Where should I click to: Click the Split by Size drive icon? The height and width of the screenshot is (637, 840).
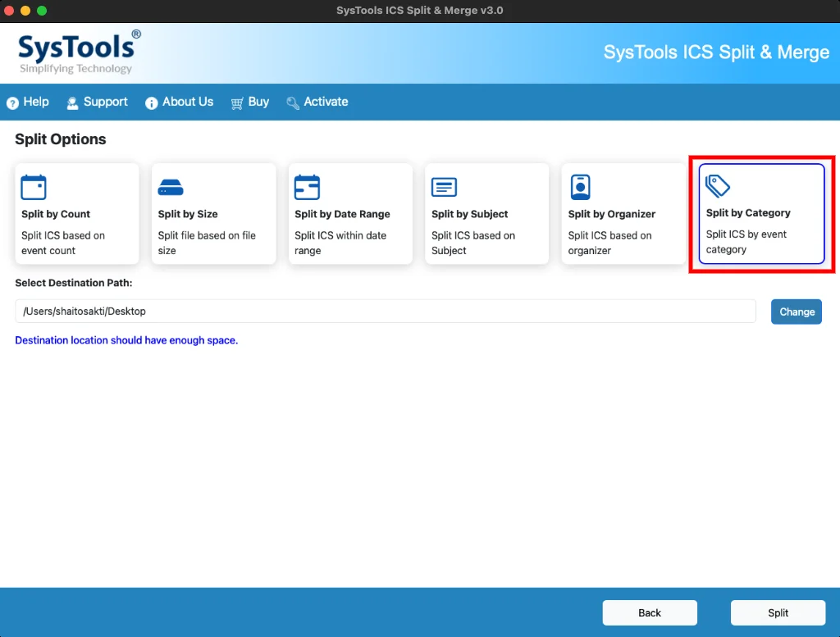[x=171, y=188]
